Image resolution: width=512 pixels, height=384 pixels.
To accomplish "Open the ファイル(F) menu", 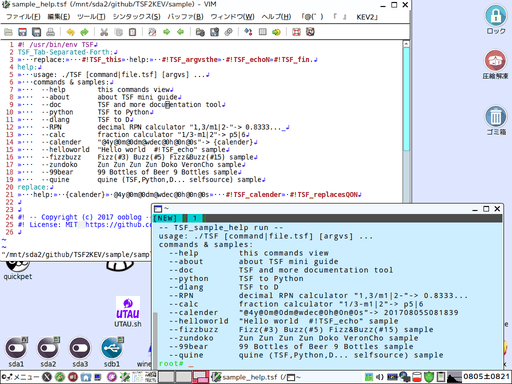I will point(23,17).
